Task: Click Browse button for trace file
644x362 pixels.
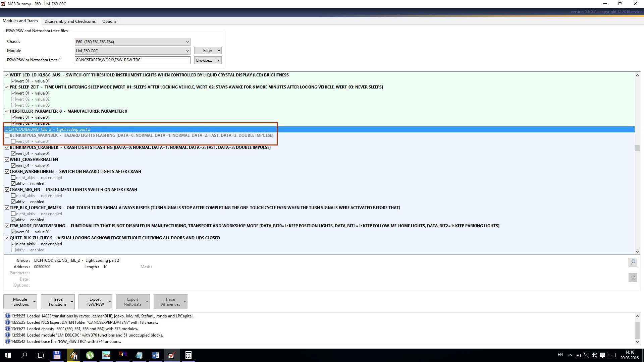Action: 204,60
